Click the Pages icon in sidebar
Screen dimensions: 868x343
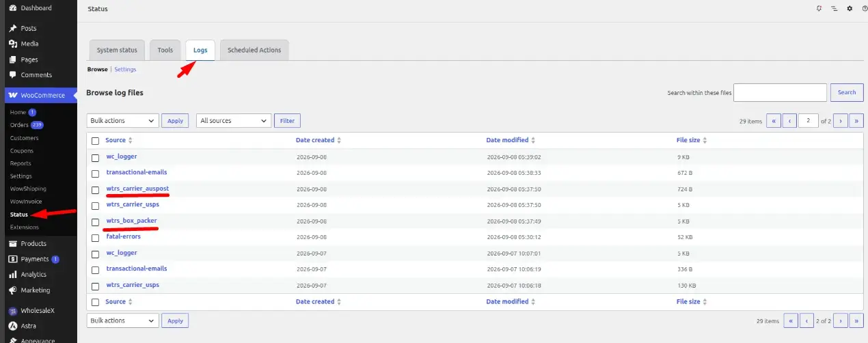(x=13, y=59)
